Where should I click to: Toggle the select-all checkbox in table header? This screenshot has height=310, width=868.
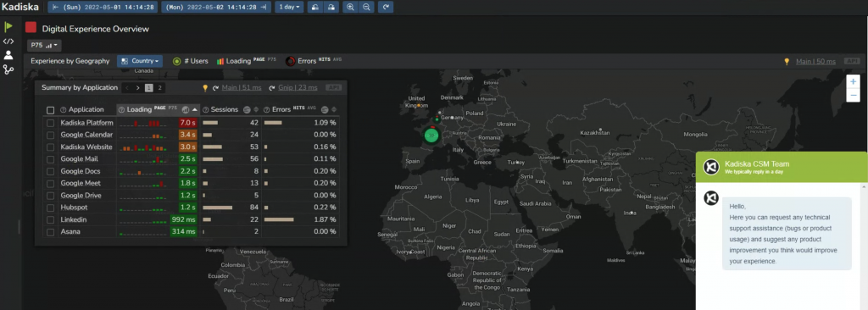click(x=50, y=110)
